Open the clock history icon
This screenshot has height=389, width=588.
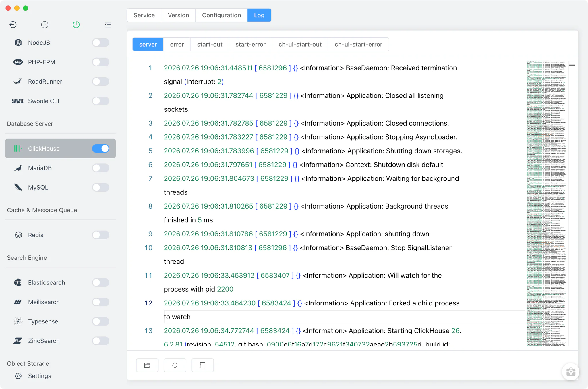[x=45, y=25]
